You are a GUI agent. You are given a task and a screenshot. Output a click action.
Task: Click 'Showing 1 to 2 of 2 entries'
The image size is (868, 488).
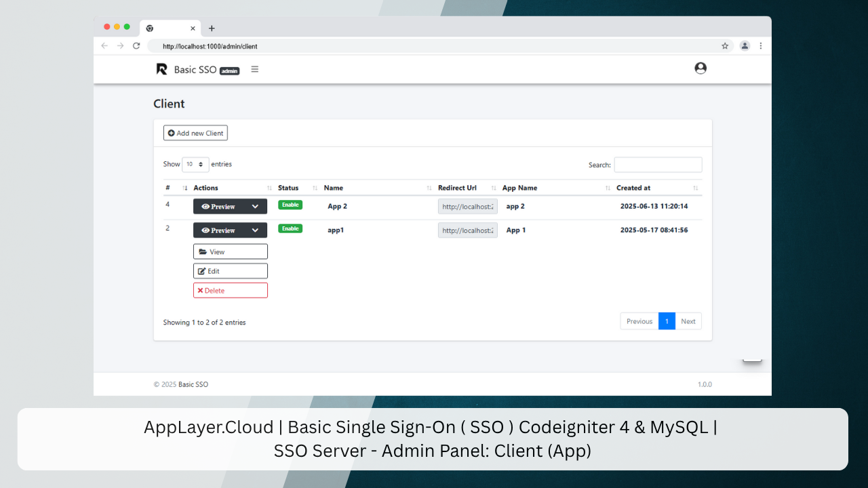pyautogui.click(x=205, y=323)
